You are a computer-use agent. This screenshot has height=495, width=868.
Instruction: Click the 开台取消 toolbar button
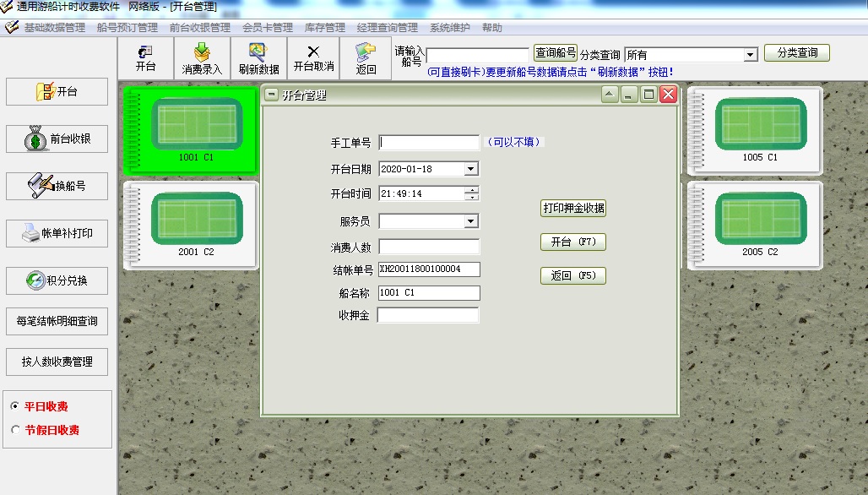(x=313, y=58)
